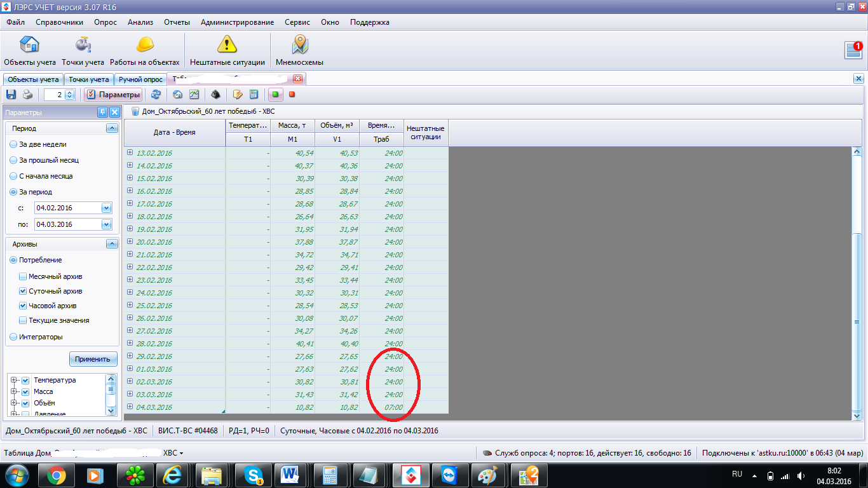Click the stepper on the '2' number field
The width and height of the screenshot is (868, 488).
click(70, 95)
